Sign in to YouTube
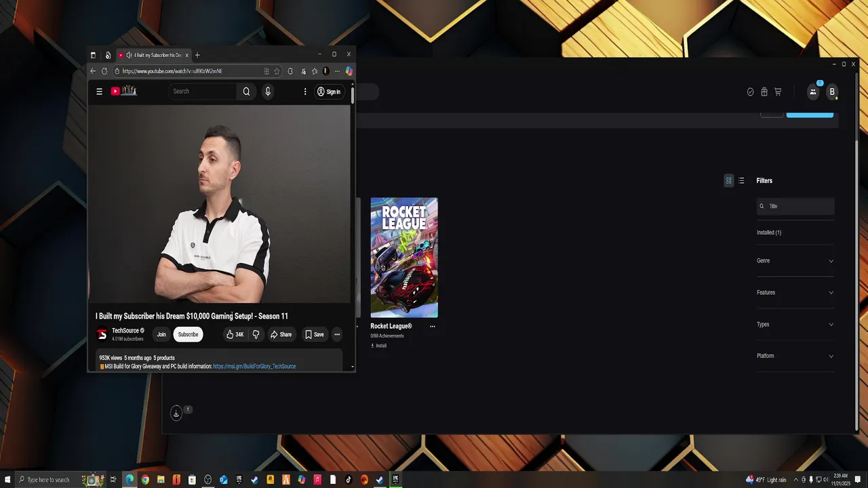The height and width of the screenshot is (488, 868). (329, 91)
